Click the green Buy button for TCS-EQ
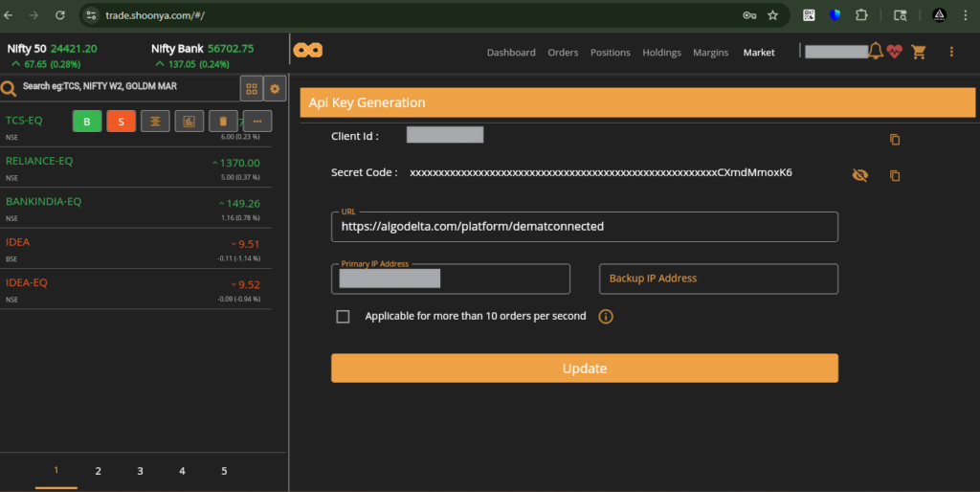This screenshot has height=492, width=980. [x=87, y=122]
